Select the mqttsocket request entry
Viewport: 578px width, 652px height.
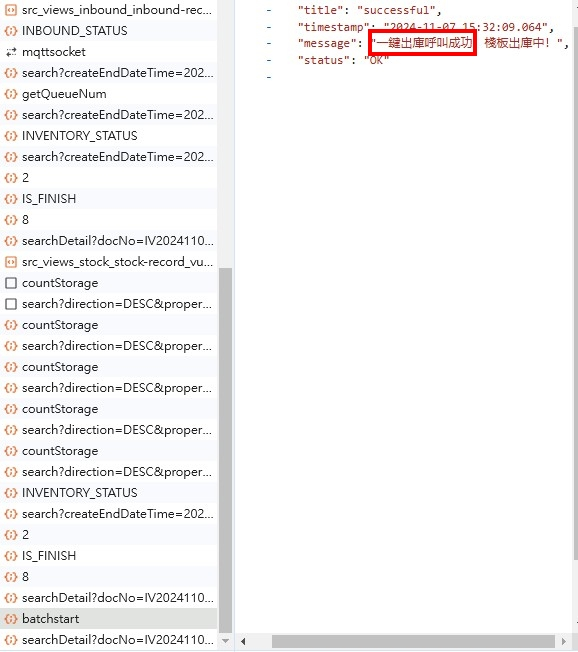pyautogui.click(x=109, y=52)
